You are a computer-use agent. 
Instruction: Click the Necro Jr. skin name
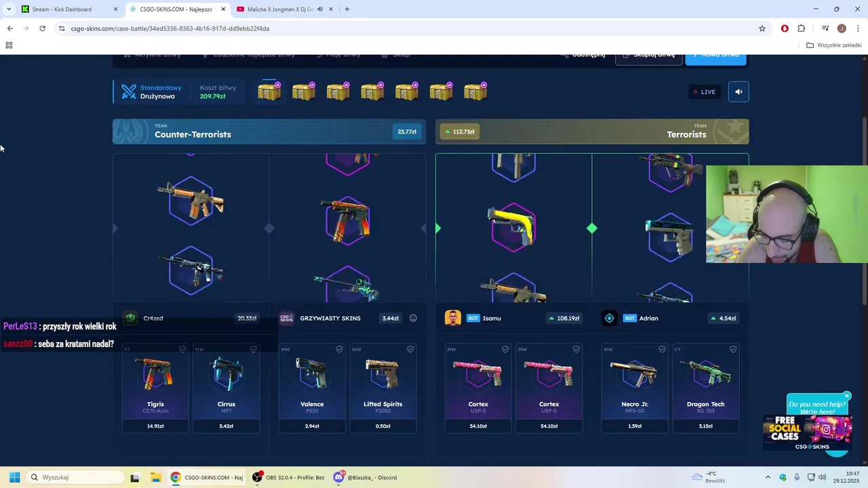[635, 404]
